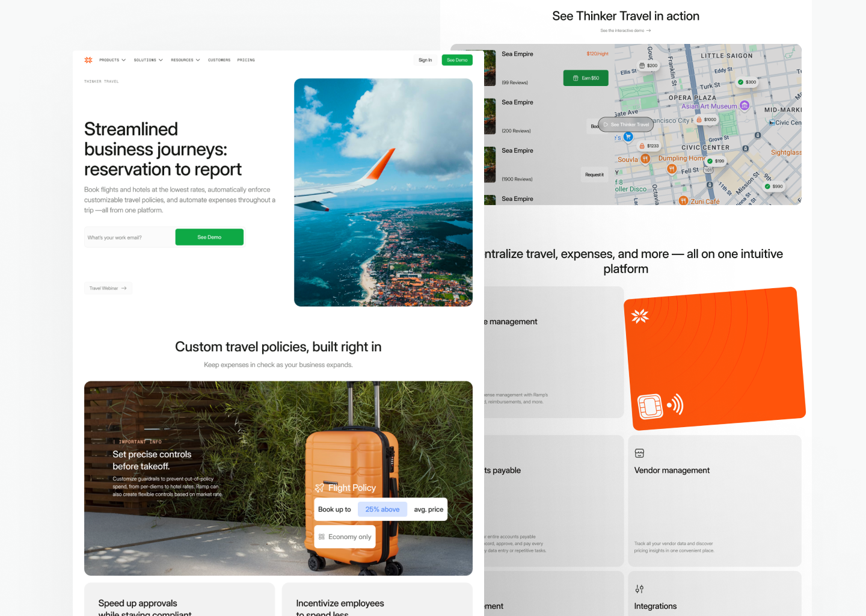Click the blue shopping cart map marker
The height and width of the screenshot is (616, 866).
tap(628, 137)
